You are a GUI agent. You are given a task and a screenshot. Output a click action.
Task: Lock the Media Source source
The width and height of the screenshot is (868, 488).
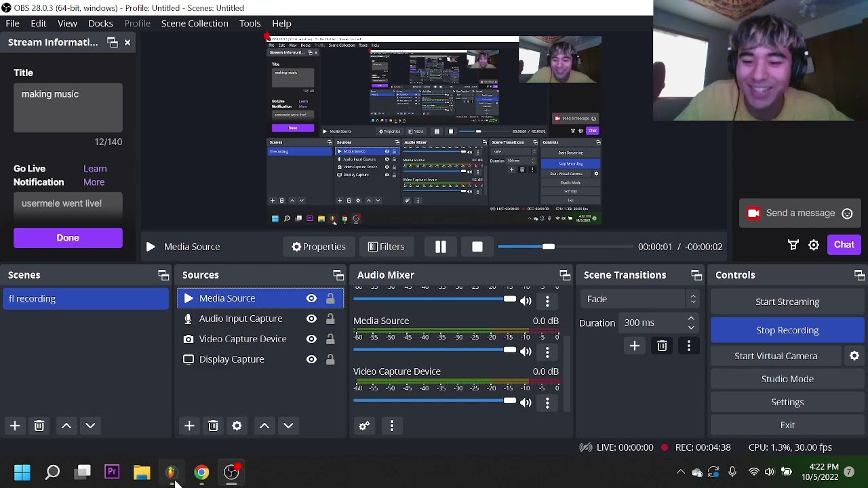click(x=330, y=298)
